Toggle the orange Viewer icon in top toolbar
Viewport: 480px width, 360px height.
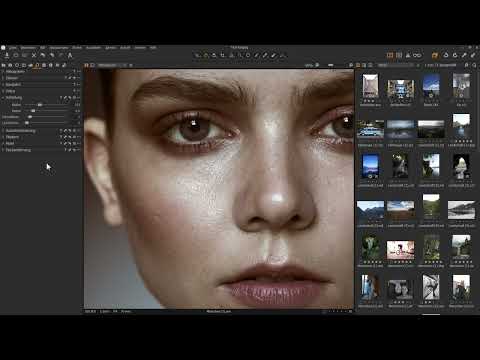[390, 55]
